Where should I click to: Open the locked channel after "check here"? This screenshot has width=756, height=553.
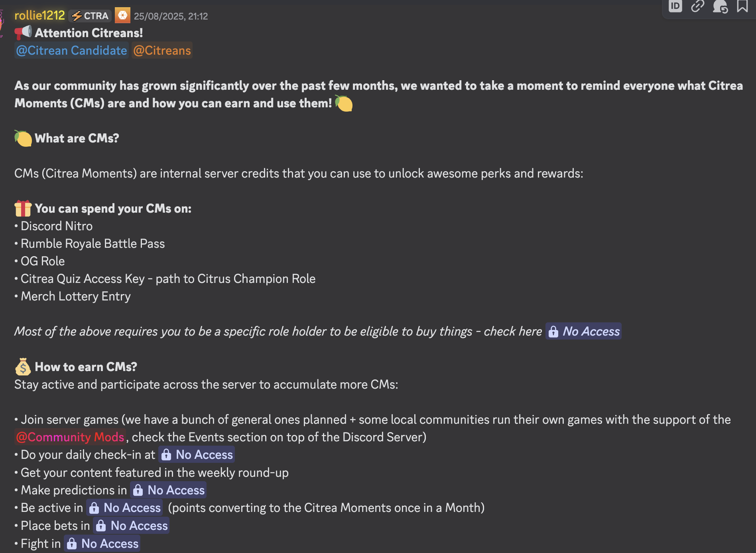coord(583,331)
